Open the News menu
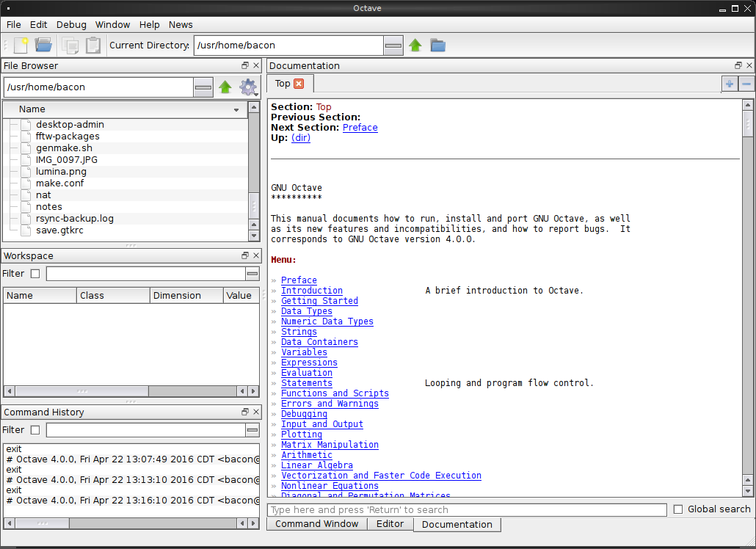756x549 pixels. [x=181, y=24]
